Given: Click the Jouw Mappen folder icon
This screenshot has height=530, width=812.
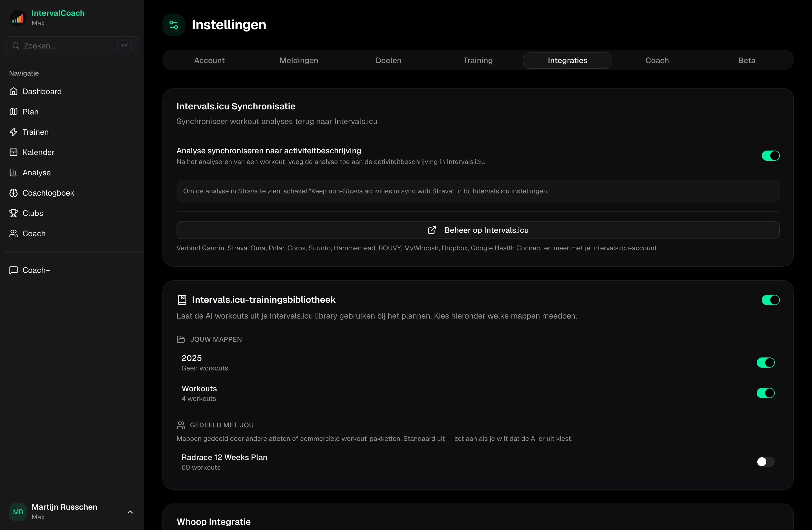Looking at the screenshot, I should point(181,339).
